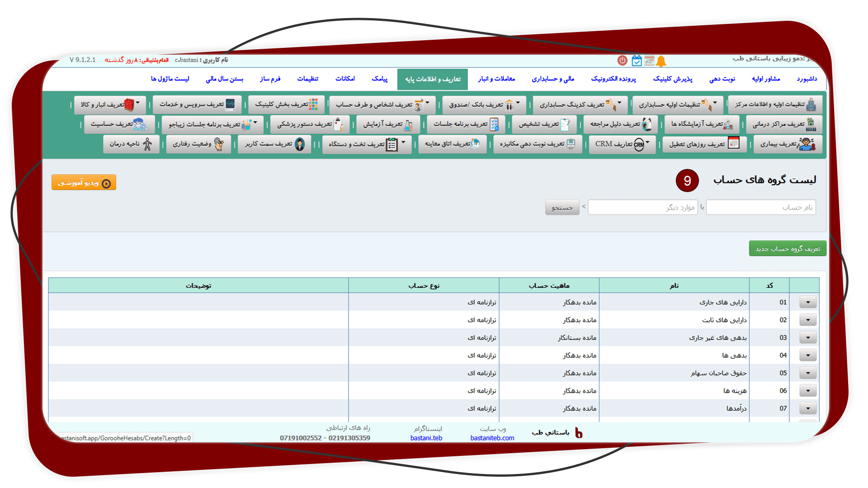The width and height of the screenshot is (868, 488).
Task: Open تعریف مراکز درمانی
Action: (784, 124)
